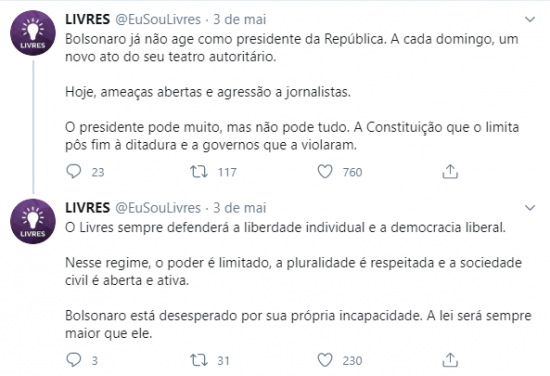Share the second LIVRES tweet
Viewport: 550px width, 376px height.
tap(450, 360)
